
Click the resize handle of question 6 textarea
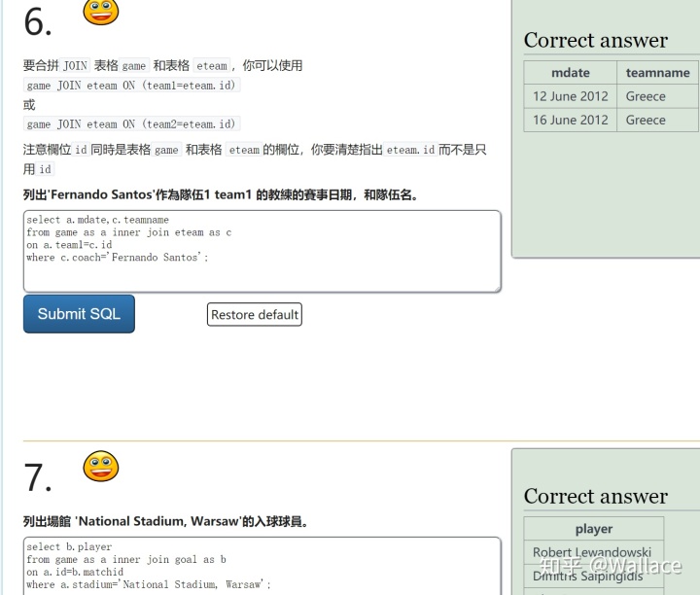pos(498,289)
